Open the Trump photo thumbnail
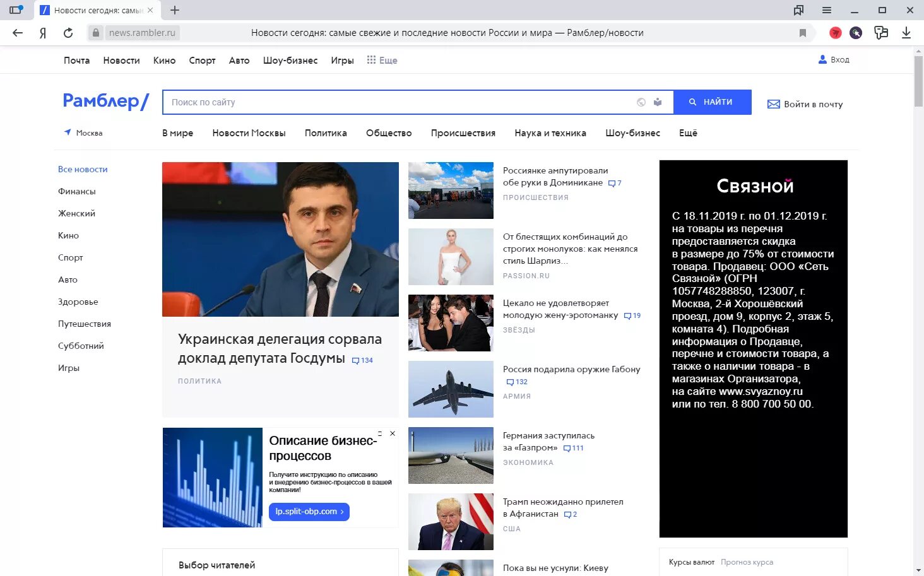 [451, 522]
